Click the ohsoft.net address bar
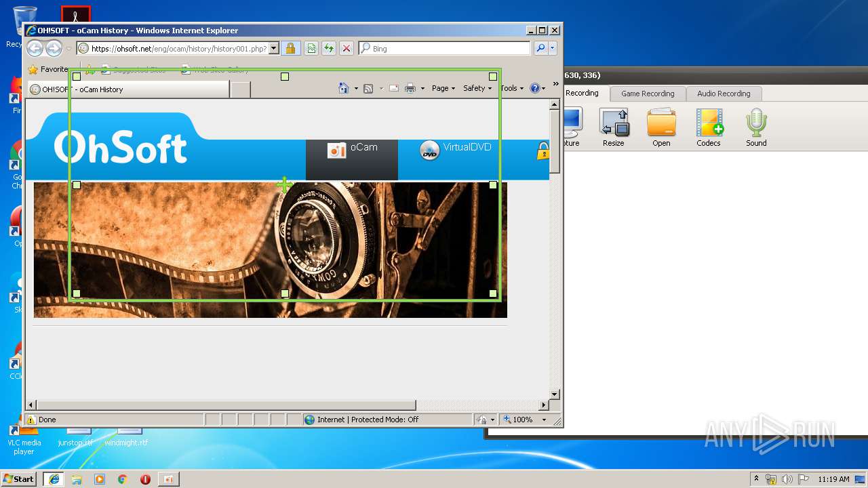 [x=179, y=49]
